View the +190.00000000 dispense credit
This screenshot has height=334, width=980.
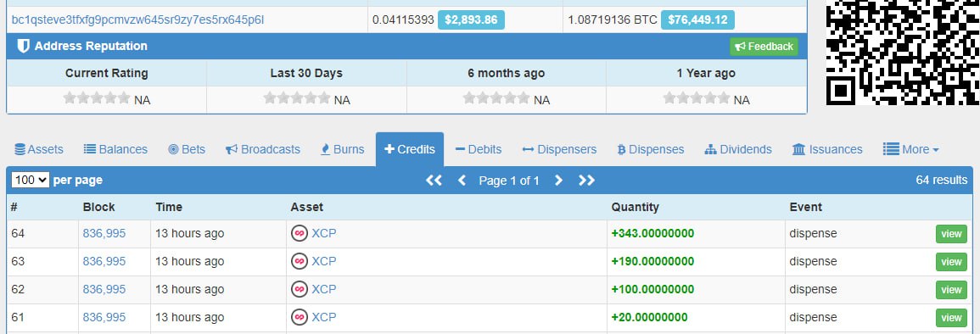tap(951, 262)
